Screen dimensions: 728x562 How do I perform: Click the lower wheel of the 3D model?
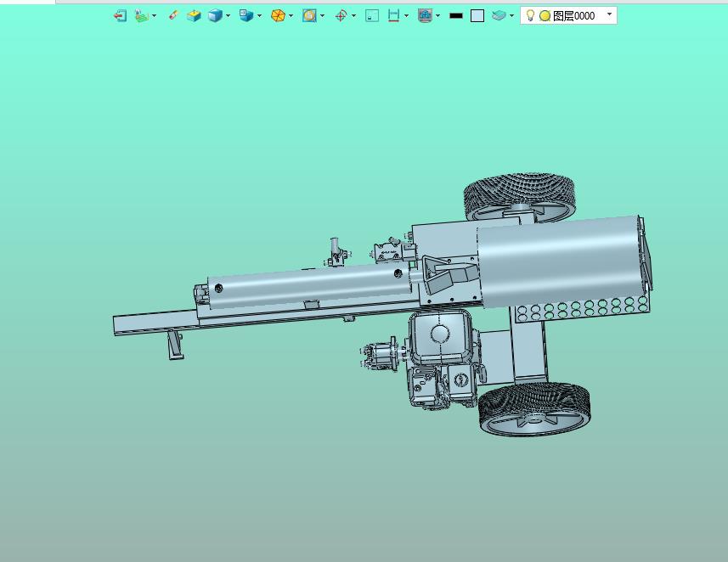coord(534,408)
